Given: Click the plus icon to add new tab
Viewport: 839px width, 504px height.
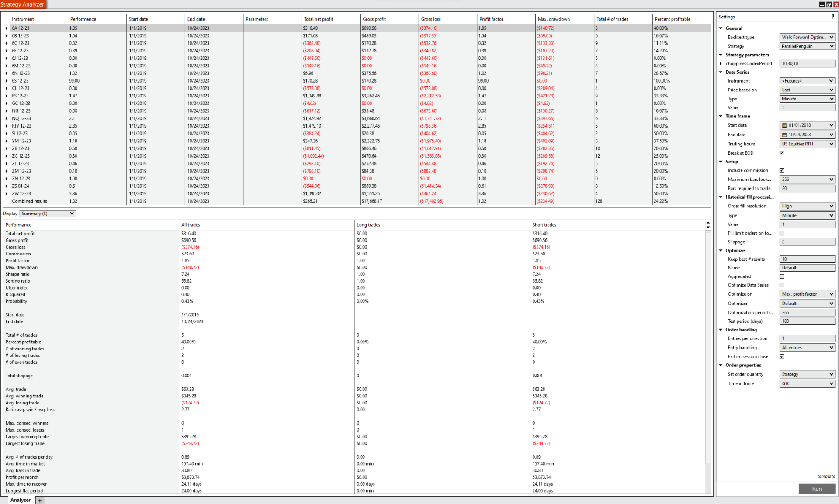Looking at the screenshot, I should coord(40,500).
